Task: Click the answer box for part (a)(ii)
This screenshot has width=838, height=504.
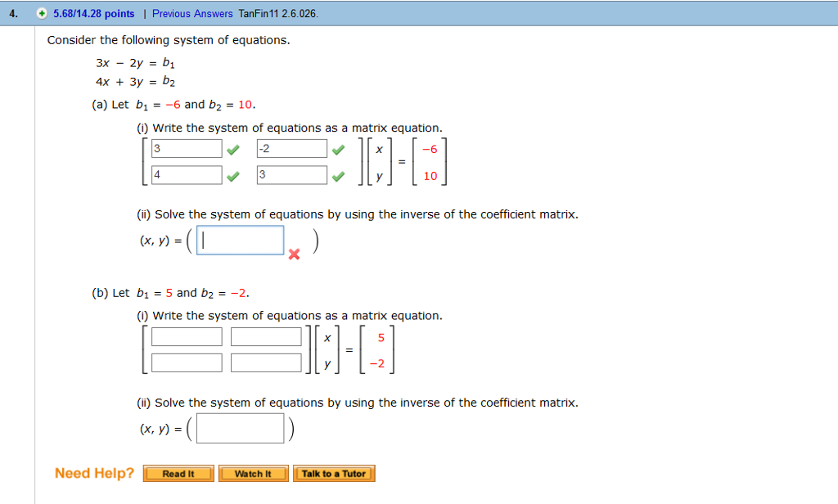Action: coord(240,240)
